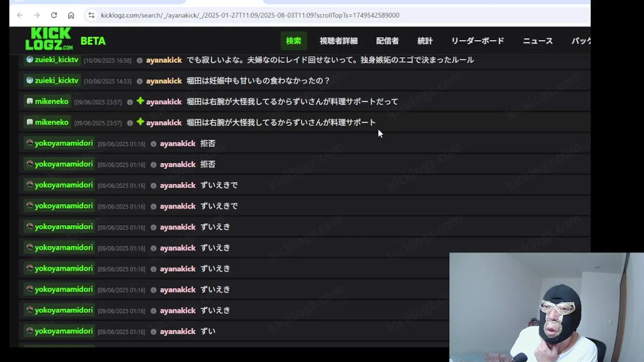Select the 検索 navigation tab

[x=293, y=41]
